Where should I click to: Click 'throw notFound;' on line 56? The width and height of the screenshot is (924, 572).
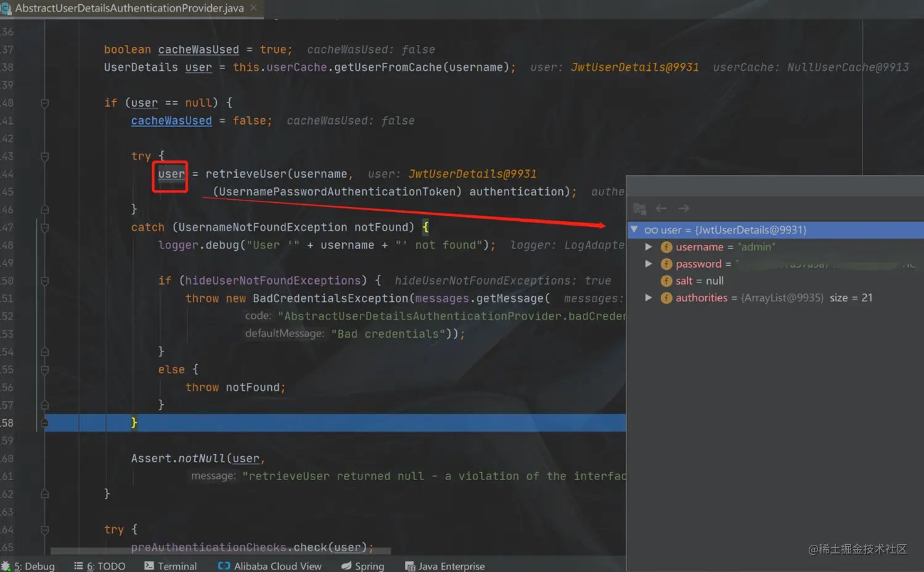click(235, 387)
